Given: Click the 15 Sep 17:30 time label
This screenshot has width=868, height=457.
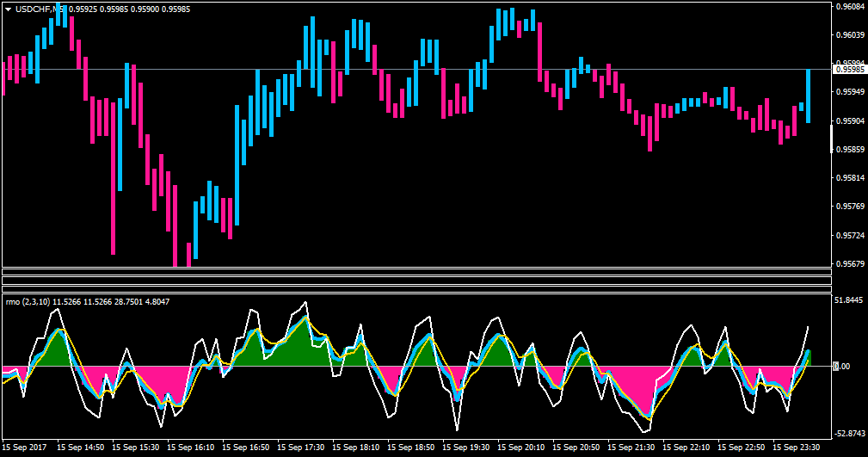Looking at the screenshot, I should coord(300,447).
